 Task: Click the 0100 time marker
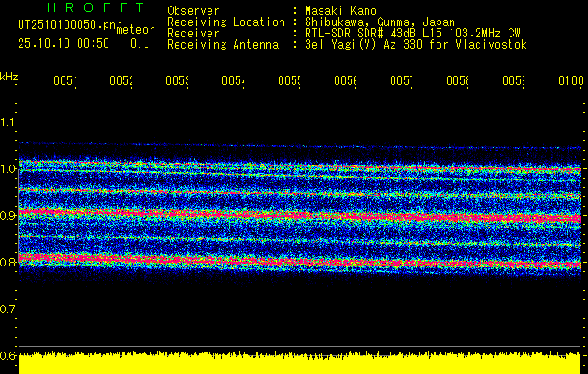571,80
